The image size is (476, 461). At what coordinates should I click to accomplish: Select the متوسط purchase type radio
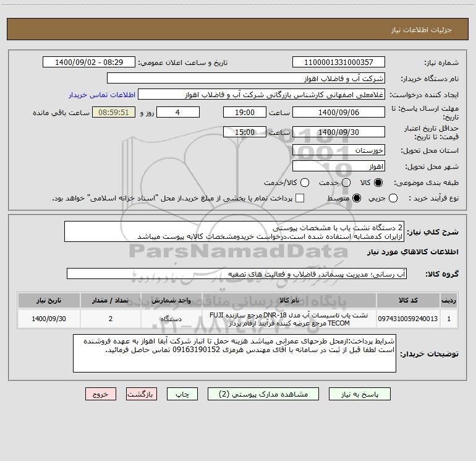[357, 198]
